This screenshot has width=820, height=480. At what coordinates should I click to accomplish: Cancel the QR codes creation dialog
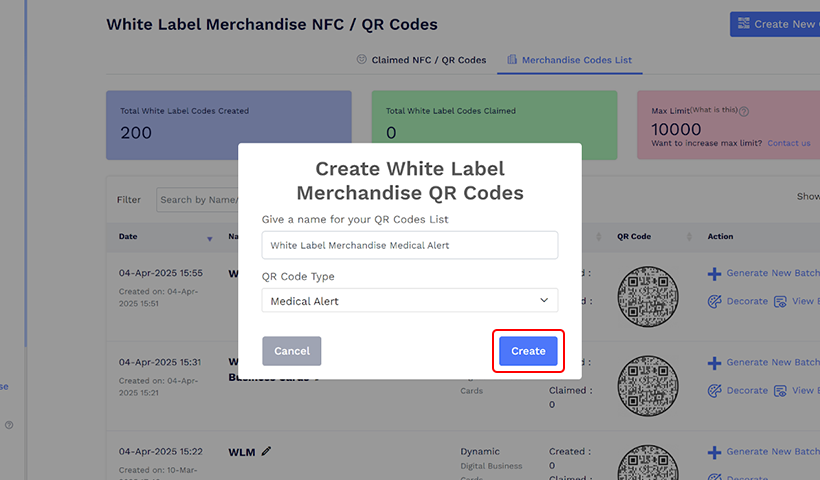[x=292, y=351]
